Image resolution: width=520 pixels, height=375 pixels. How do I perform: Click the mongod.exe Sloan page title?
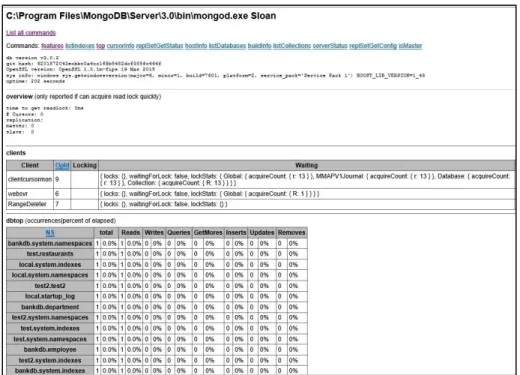coord(141,16)
